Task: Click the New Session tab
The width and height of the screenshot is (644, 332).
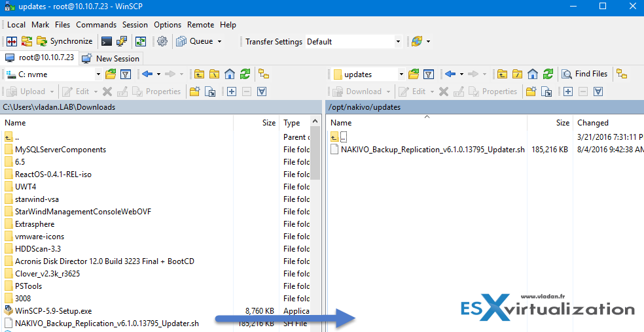Action: pyautogui.click(x=111, y=58)
